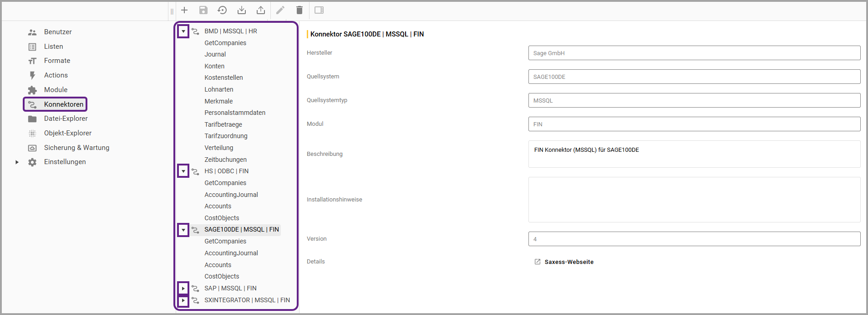Expand the SXINTEGRATOR | MSSQL | FIN node

coord(183,300)
